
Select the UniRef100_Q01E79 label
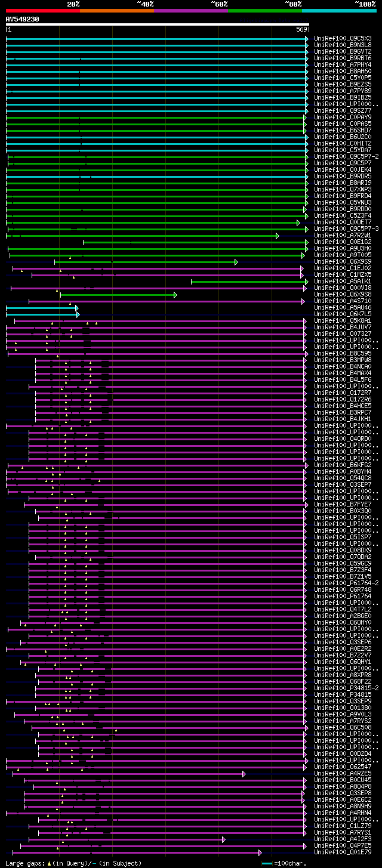click(343, 852)
